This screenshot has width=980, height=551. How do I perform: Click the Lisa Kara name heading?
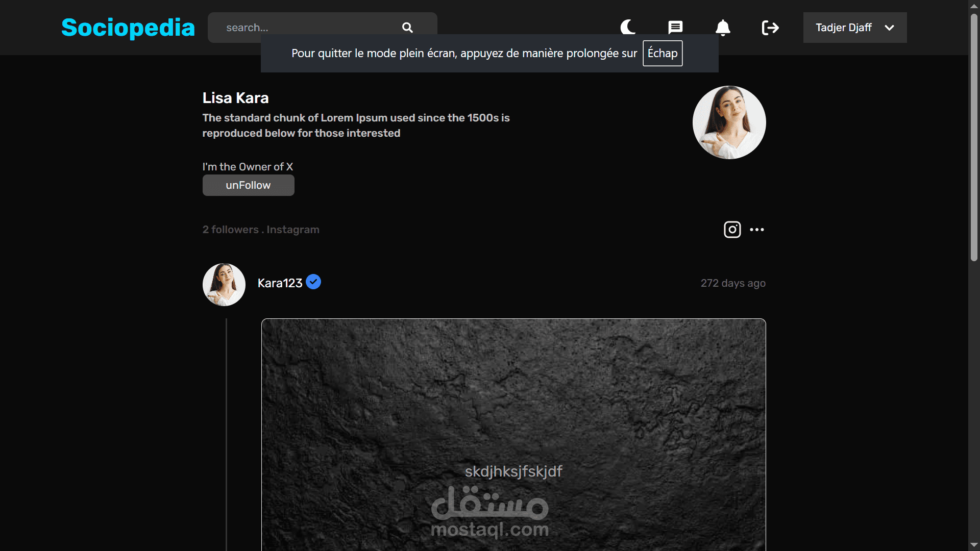(235, 98)
